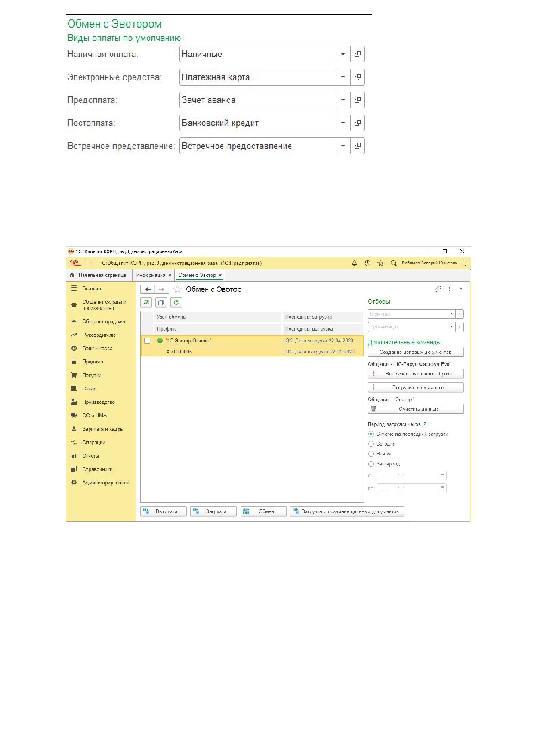Get link to form icon

click(x=438, y=289)
